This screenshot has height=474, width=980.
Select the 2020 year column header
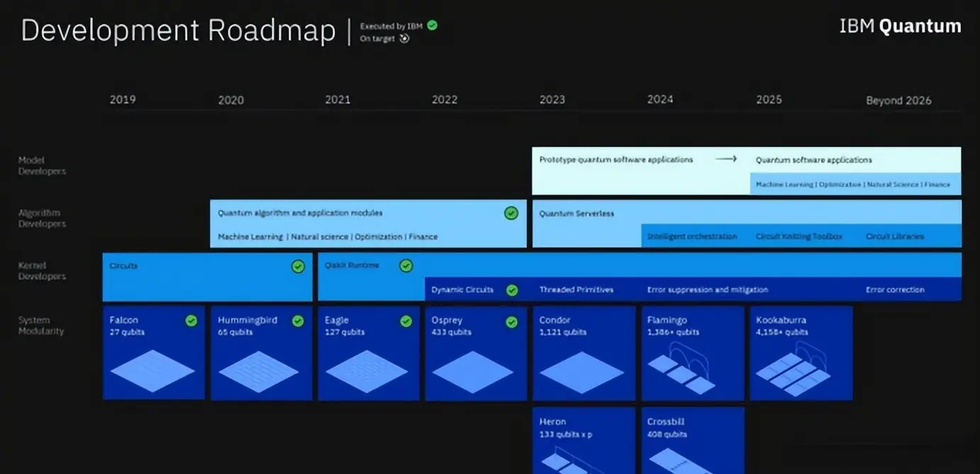click(x=230, y=100)
